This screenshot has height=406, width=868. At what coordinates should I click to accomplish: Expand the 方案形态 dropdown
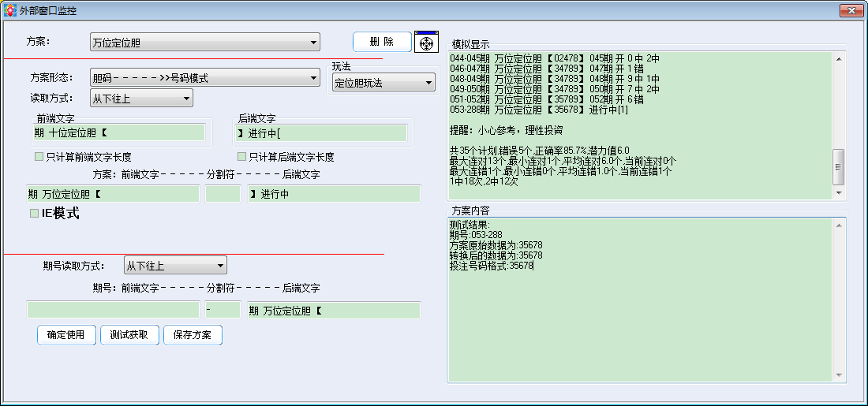(204, 78)
